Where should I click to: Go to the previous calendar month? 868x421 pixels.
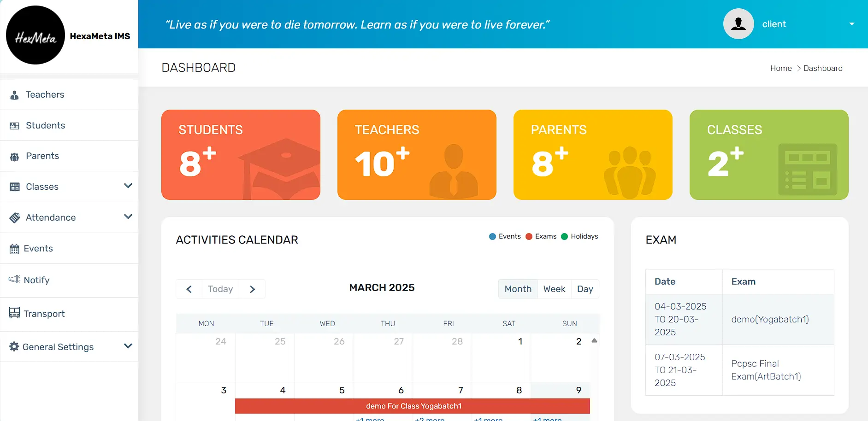point(189,289)
